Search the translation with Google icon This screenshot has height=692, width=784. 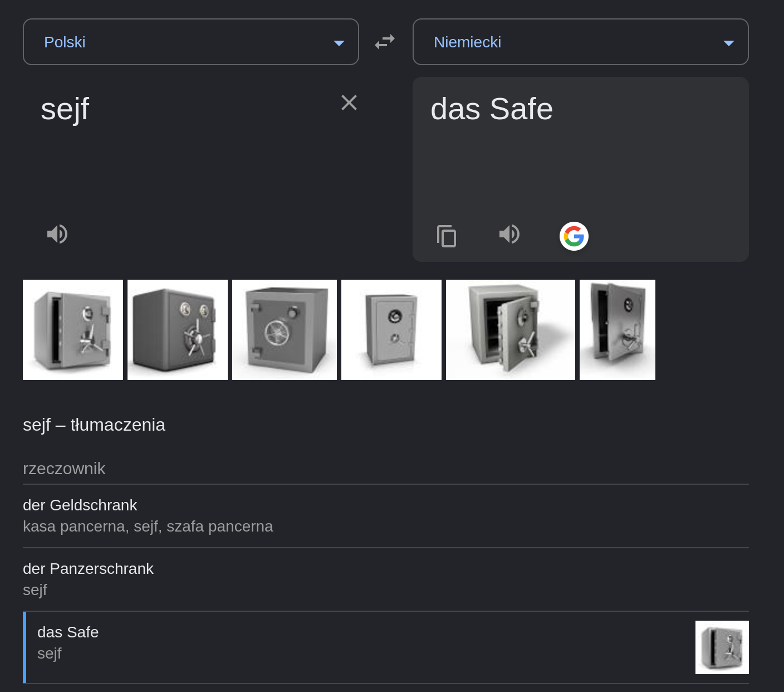[x=574, y=236]
